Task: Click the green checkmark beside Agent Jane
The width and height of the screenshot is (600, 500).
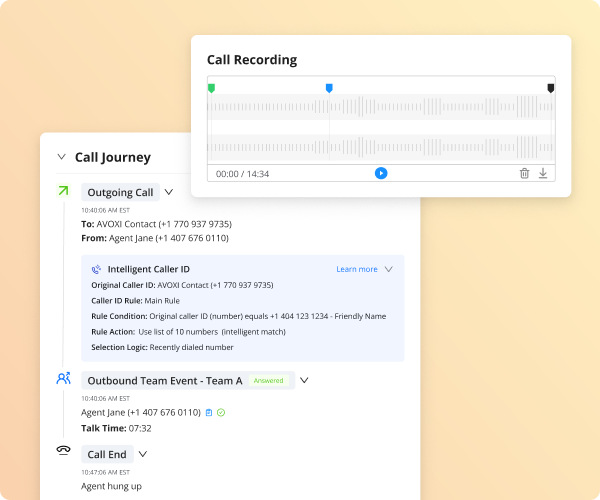Action: pos(221,412)
